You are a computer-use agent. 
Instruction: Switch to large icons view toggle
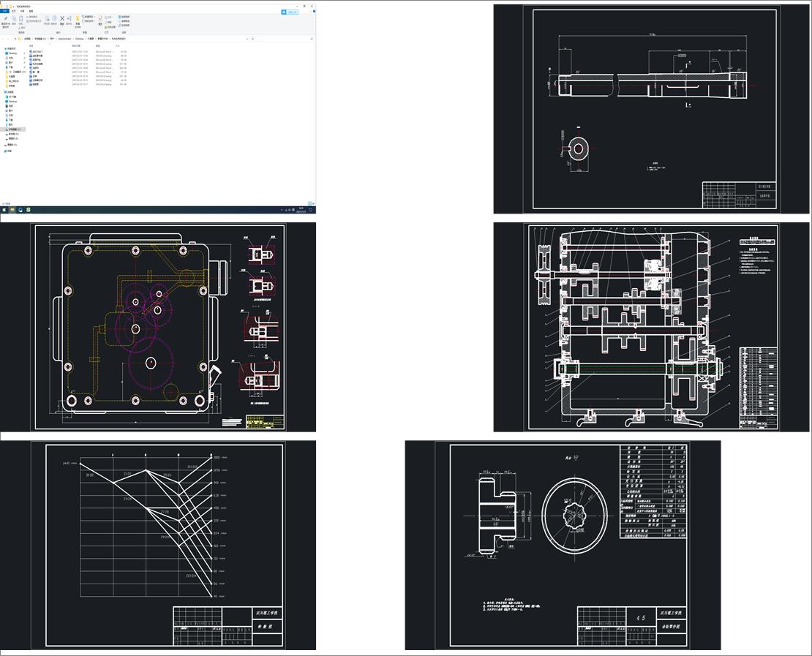point(313,203)
